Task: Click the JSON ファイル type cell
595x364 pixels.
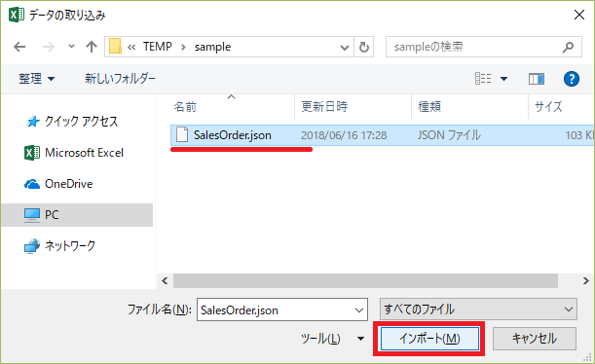Action: coord(449,135)
